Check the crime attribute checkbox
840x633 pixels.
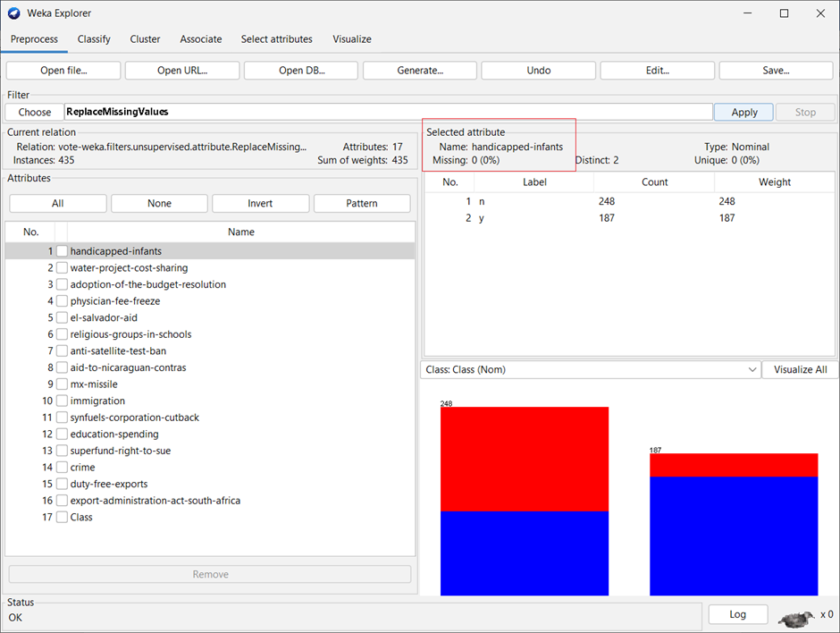[62, 467]
